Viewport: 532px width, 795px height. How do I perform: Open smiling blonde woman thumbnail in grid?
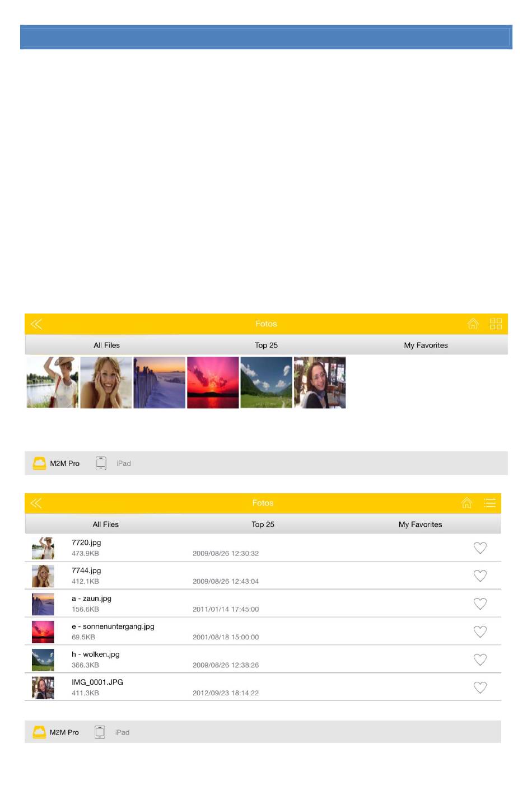coord(106,382)
